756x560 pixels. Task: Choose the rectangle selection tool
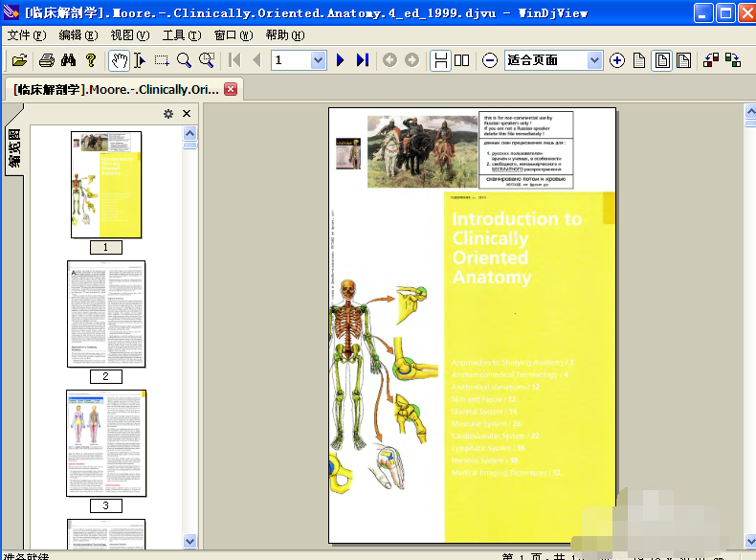[162, 60]
